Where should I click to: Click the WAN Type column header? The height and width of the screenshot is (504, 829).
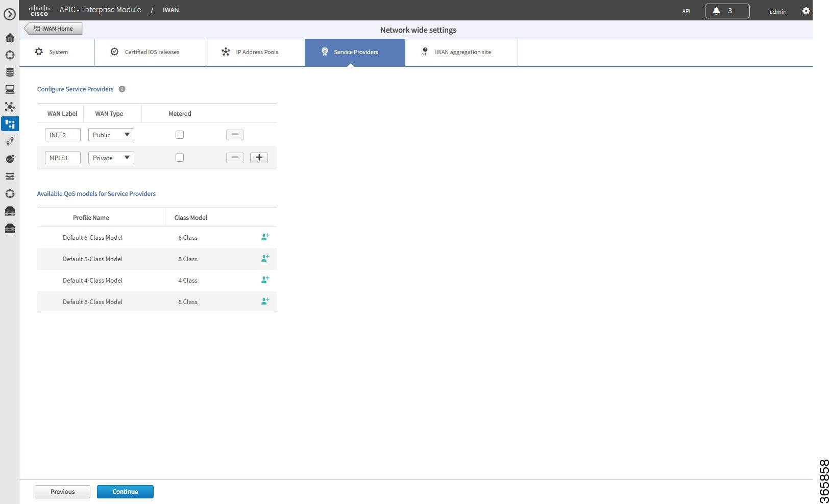pyautogui.click(x=109, y=114)
